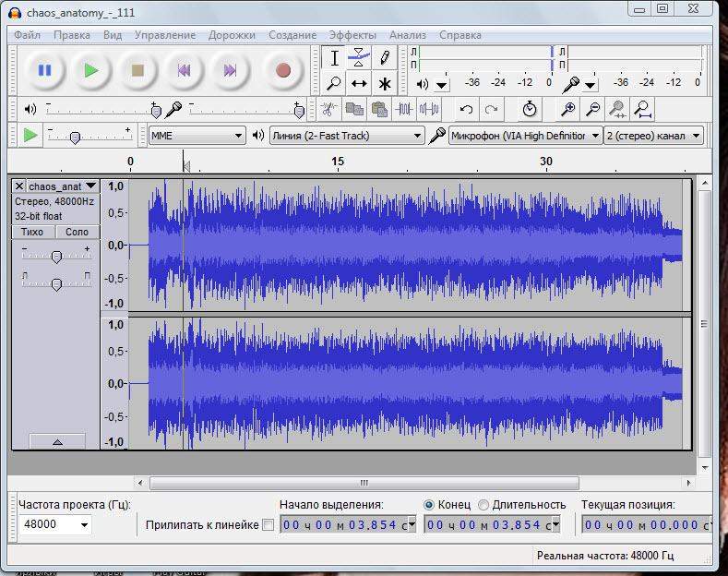Open the '2 (стерео) канал' dropdown
The height and width of the screenshot is (576, 728).
653,136
